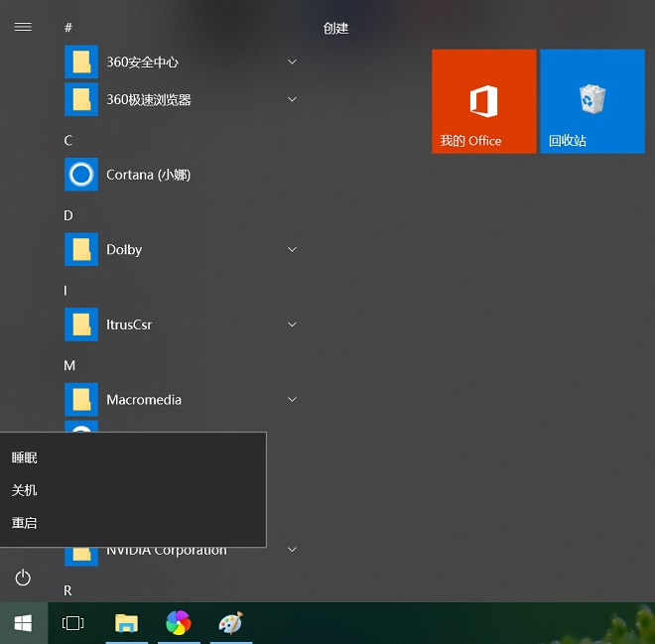Jump to the letter C section header
This screenshot has width=655, height=644.
coord(68,141)
